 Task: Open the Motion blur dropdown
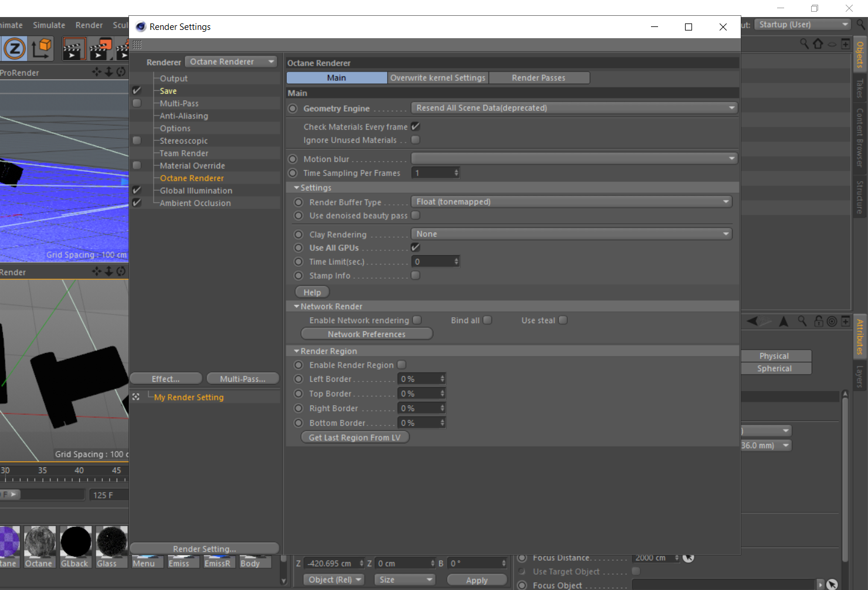[574, 158]
